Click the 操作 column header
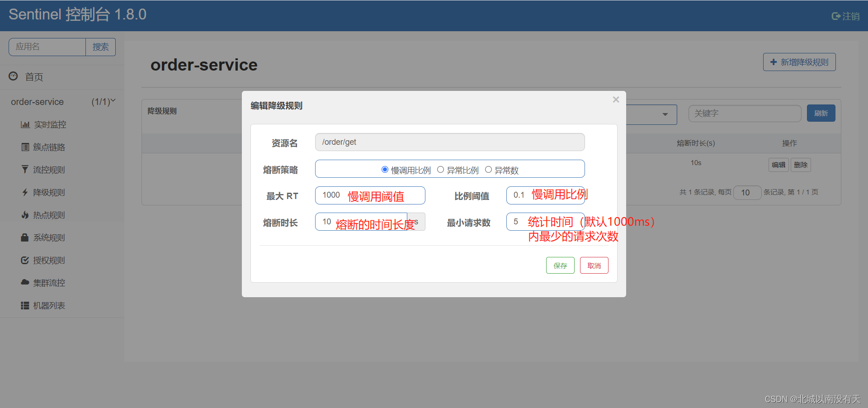 pos(789,143)
